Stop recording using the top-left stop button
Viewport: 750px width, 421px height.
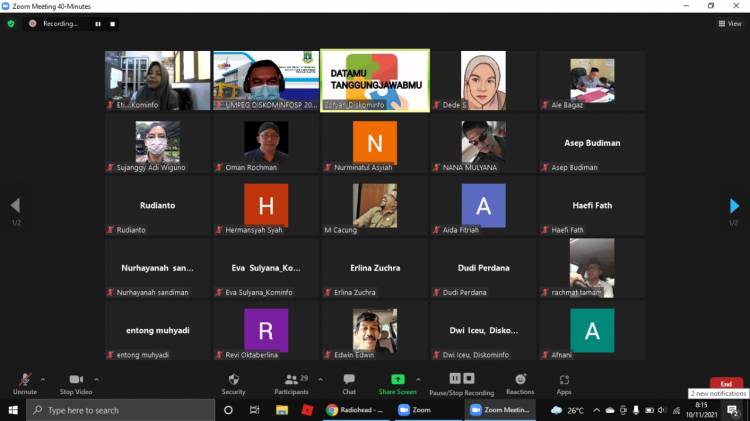pos(113,23)
